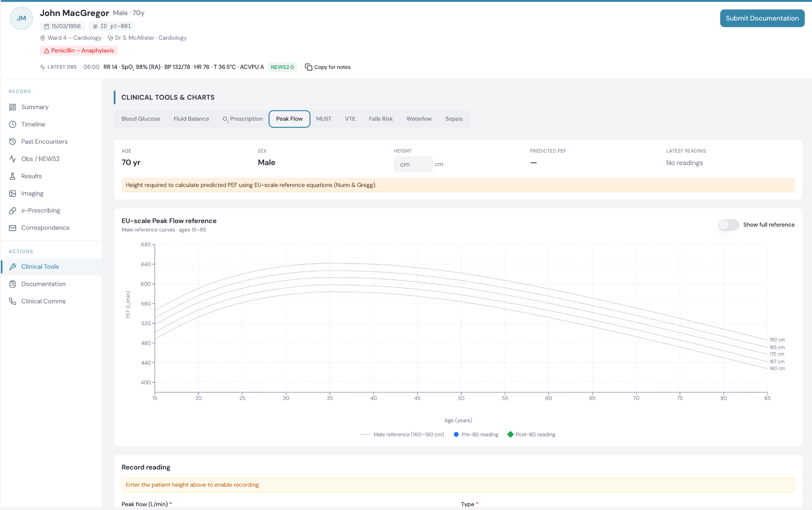Click the 190 cm curve label

pyautogui.click(x=777, y=340)
